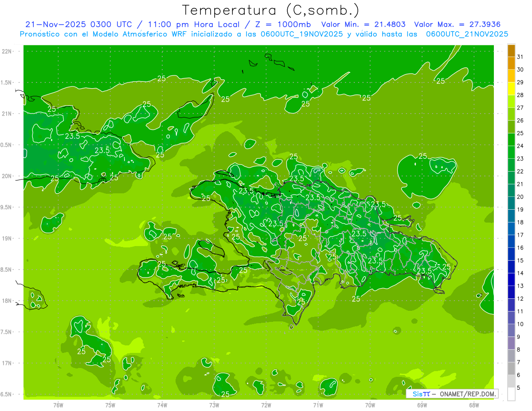
Task: Click the '72W' longitude axis label
Action: pos(266,405)
